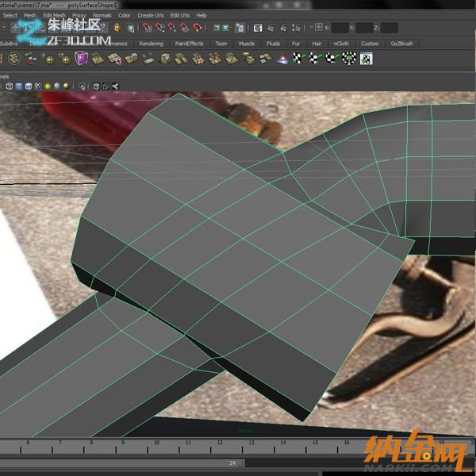Switch to the Hair shelf tab

point(317,44)
